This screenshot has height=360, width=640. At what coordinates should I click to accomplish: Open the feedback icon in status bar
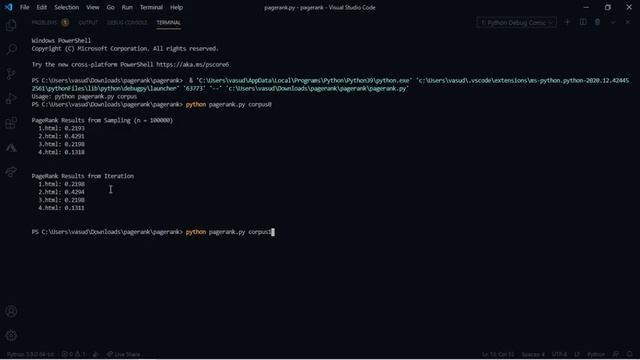(x=616, y=354)
